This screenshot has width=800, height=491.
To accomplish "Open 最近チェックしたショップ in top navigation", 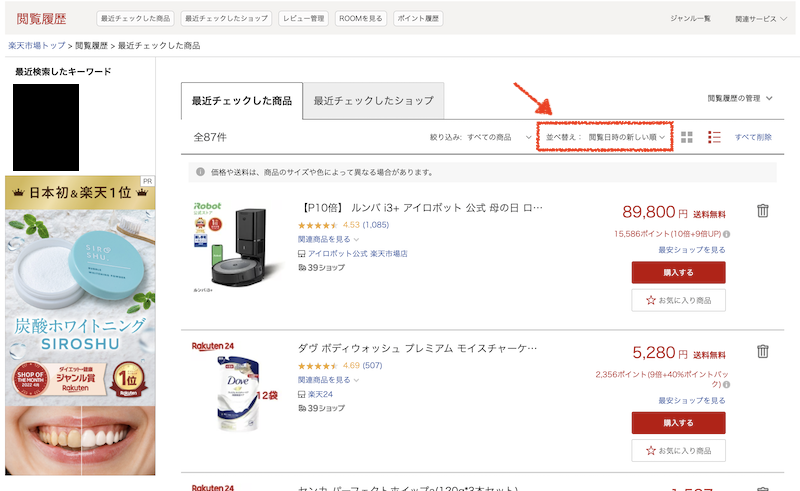I will coord(226,18).
